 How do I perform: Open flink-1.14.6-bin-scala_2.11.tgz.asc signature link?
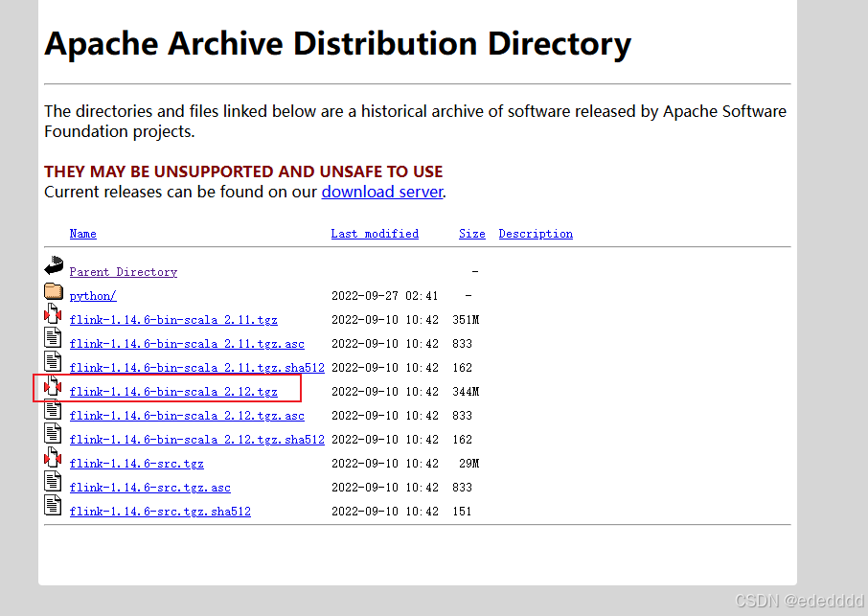coord(187,344)
